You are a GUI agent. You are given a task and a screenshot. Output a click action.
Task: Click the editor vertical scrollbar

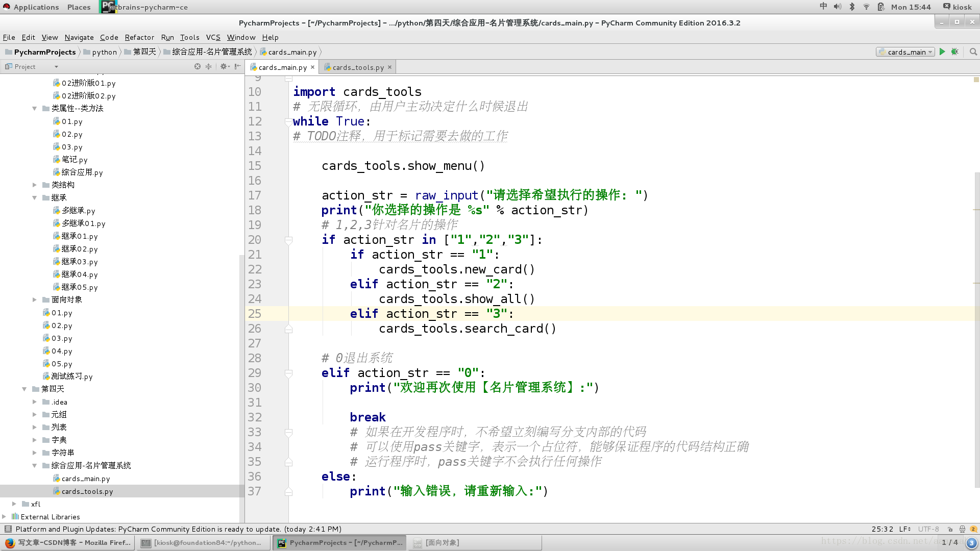977,331
